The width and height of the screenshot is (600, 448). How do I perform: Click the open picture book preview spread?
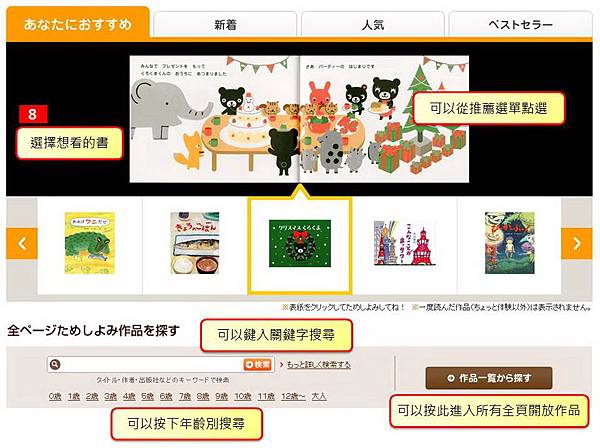299,119
